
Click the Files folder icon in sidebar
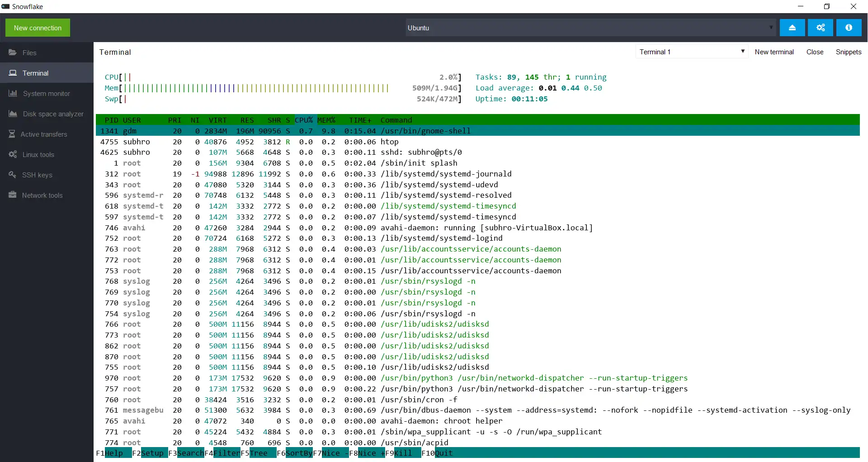(13, 52)
